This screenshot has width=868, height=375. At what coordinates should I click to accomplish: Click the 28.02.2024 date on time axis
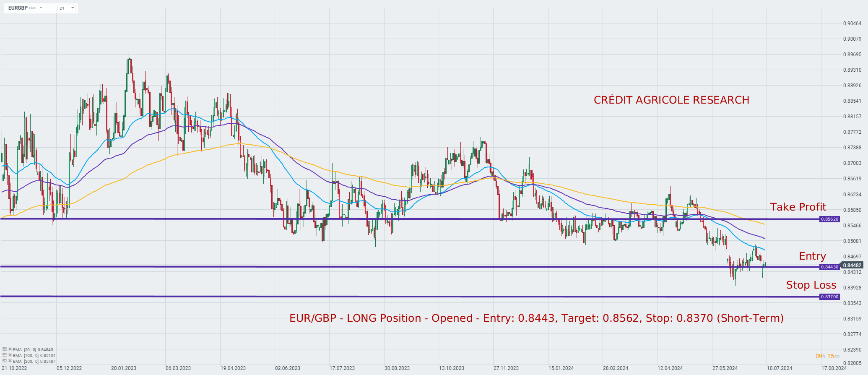pos(616,368)
